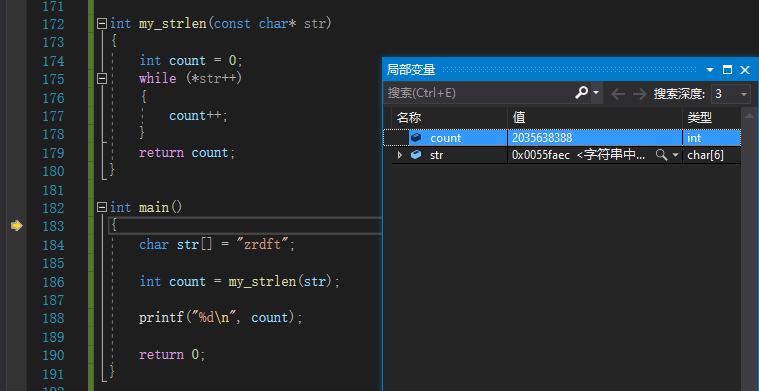
Task: Open the search options dropdown next to magnifier
Action: (x=596, y=92)
